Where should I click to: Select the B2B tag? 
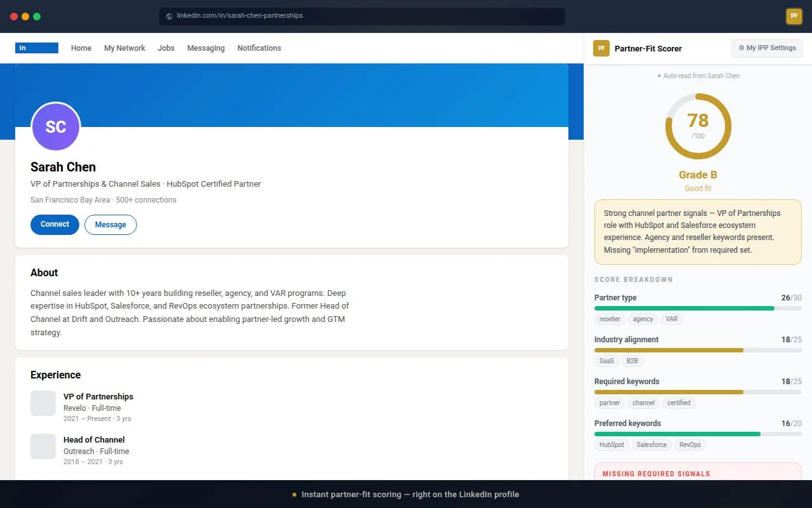pyautogui.click(x=632, y=361)
